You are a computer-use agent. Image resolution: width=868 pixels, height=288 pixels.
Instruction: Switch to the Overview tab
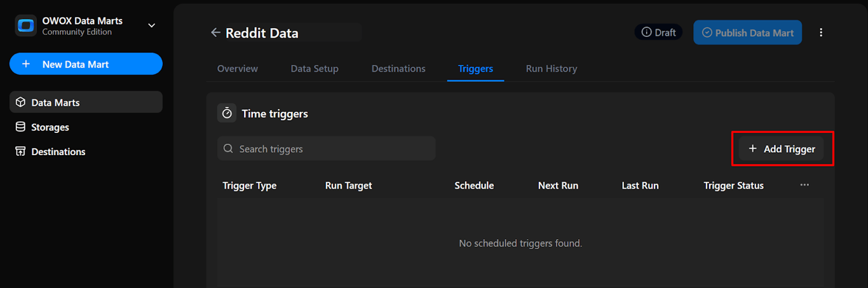(x=238, y=69)
